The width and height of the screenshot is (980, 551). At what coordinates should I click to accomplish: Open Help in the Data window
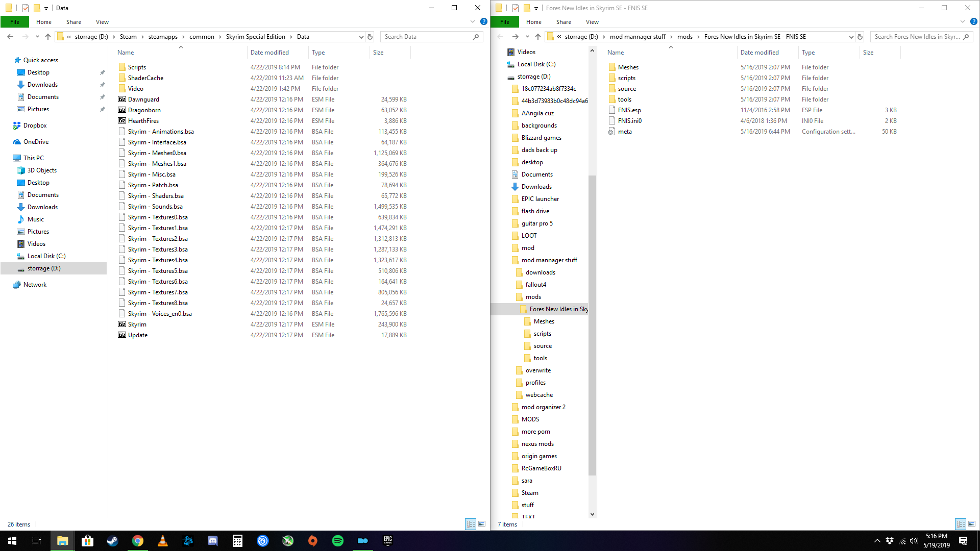[483, 22]
